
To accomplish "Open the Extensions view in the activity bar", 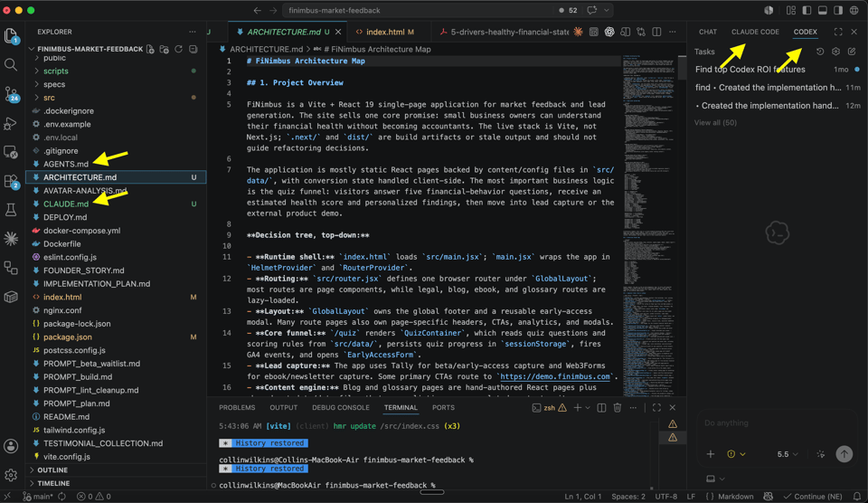I will tap(11, 181).
